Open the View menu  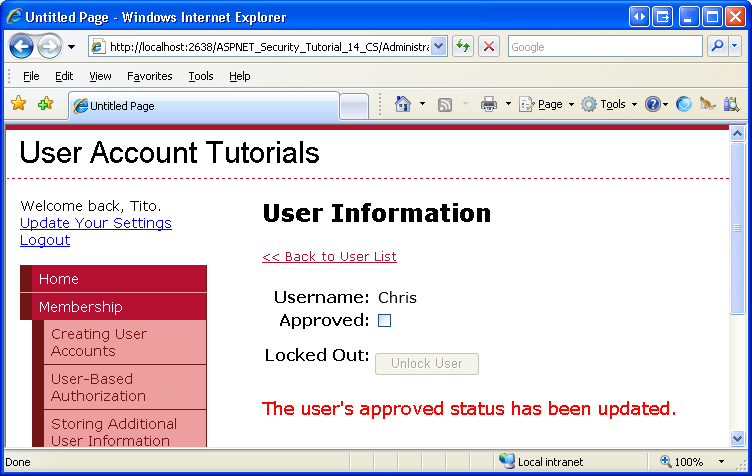pos(100,76)
